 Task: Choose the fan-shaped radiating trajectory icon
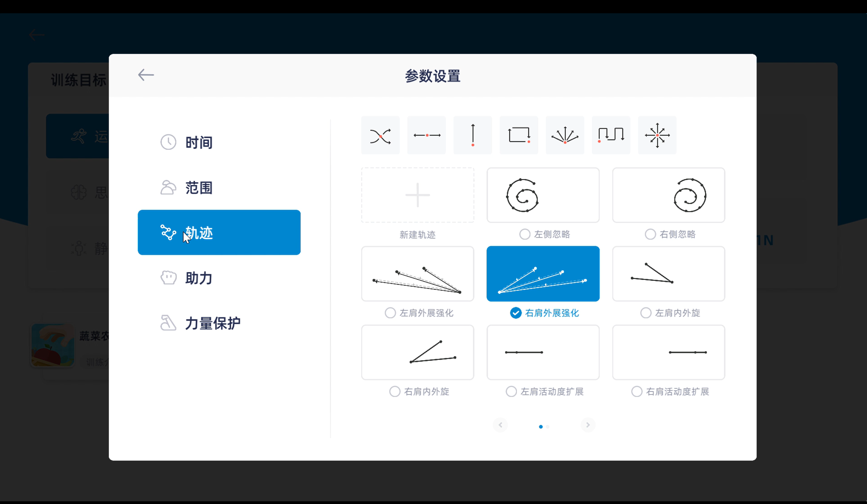click(565, 136)
